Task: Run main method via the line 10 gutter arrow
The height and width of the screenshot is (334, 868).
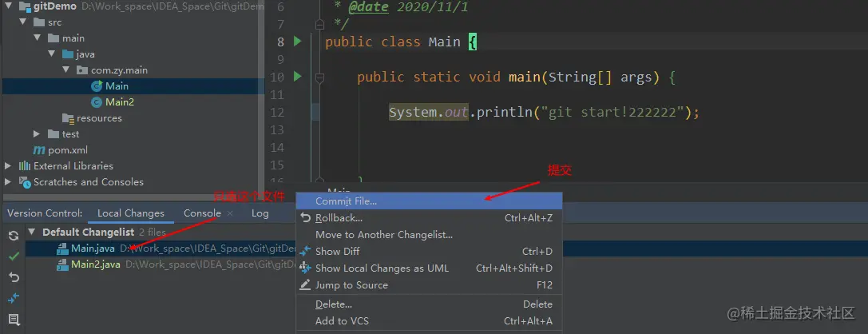Action: [x=297, y=77]
